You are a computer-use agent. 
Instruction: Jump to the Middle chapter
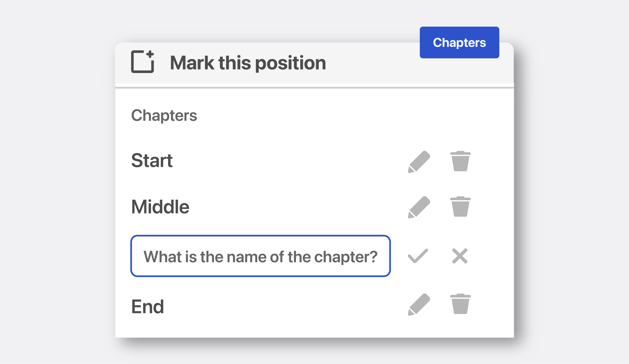point(160,207)
